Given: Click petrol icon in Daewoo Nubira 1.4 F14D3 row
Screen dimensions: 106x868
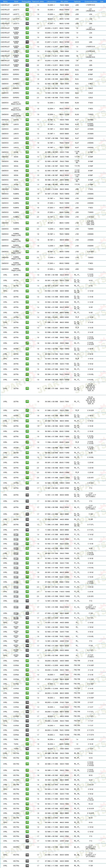Looking at the screenshot, I should point(27,189).
